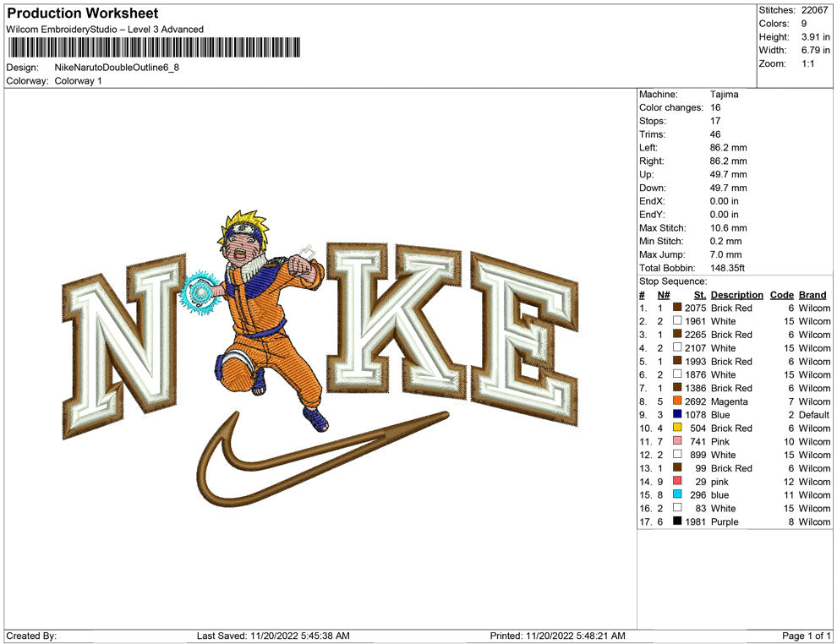
Task: Select the Min Stitch value 0.2 mm
Action: [x=726, y=241]
